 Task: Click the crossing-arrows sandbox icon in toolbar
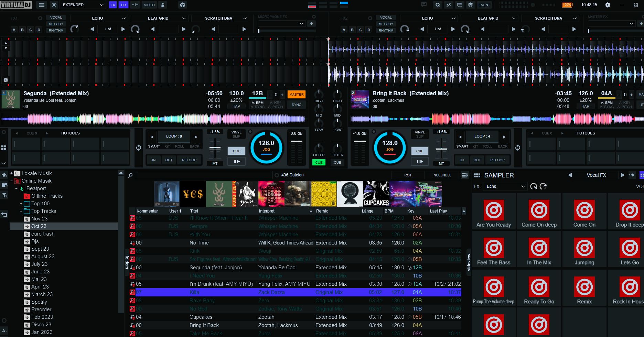point(448,5)
